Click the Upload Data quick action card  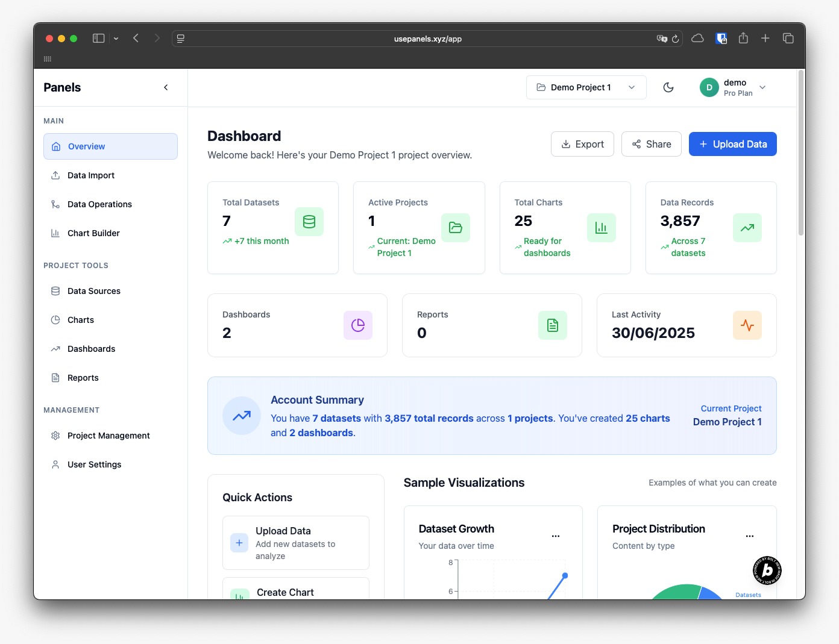pos(295,543)
